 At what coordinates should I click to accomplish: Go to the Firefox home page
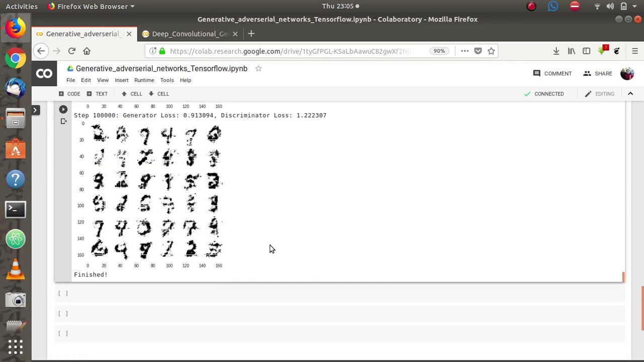tap(87, 51)
